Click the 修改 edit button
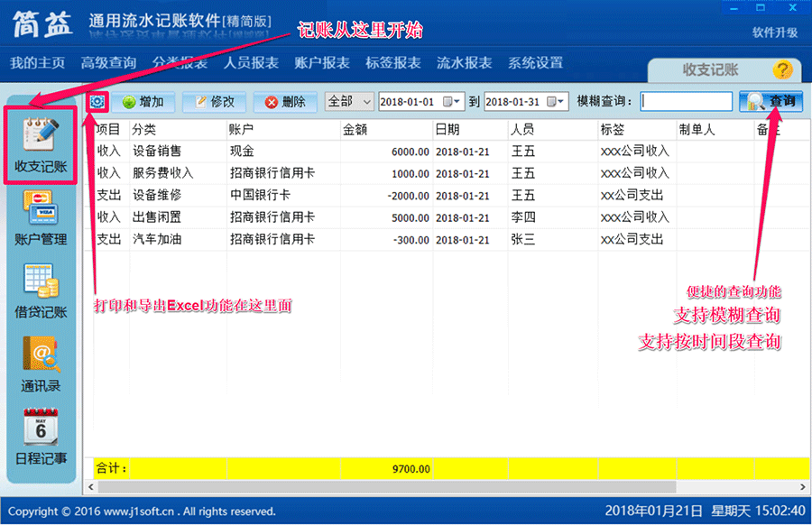 click(x=215, y=102)
